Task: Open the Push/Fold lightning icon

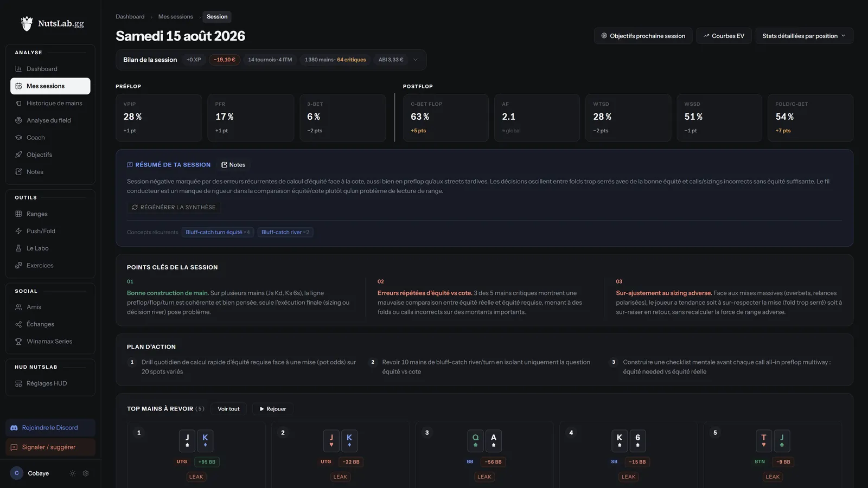Action: coord(18,231)
